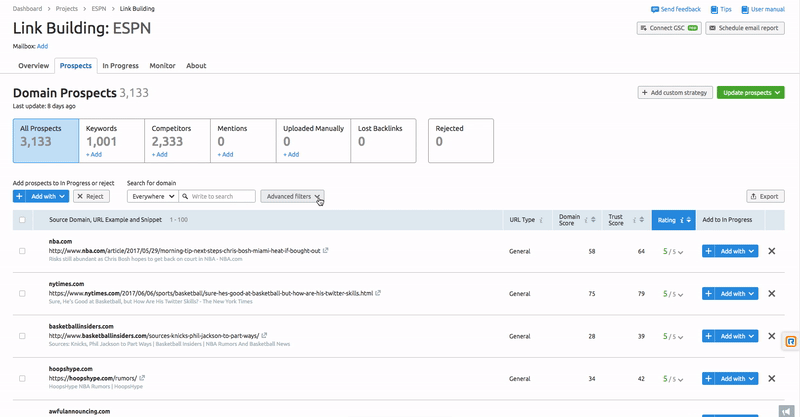Open nytimes.com URL external link icon
The image size is (800, 417).
(x=378, y=293)
